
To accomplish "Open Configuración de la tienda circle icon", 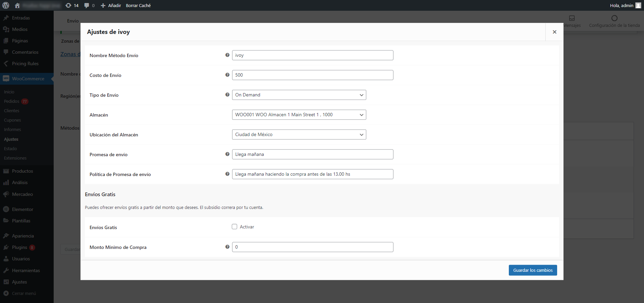I will tap(614, 18).
